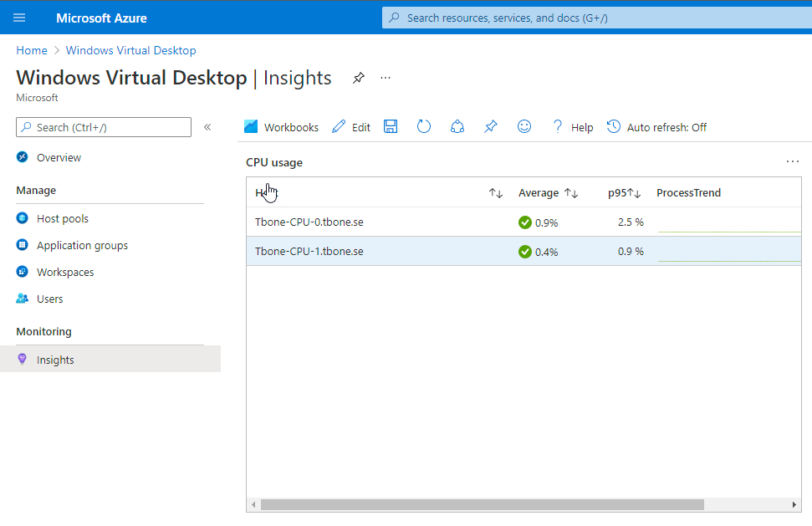Open Help from the toolbar
Screen dimensions: 812x526
572,127
